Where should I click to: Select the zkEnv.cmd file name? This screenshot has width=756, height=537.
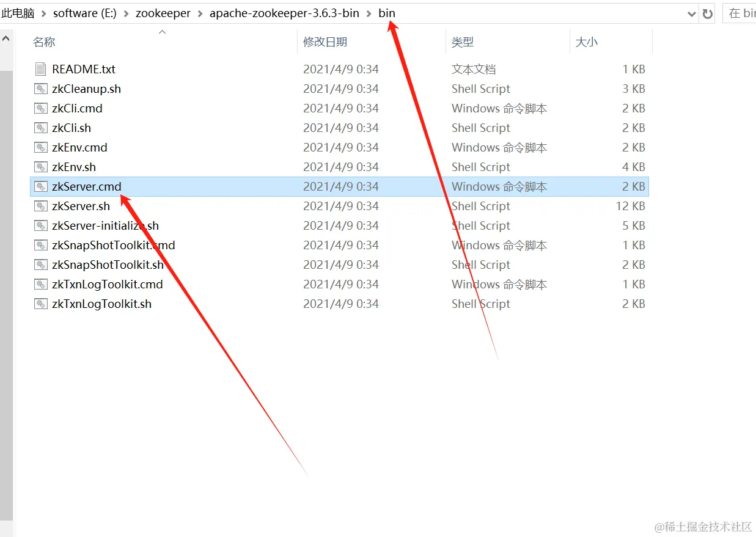79,147
